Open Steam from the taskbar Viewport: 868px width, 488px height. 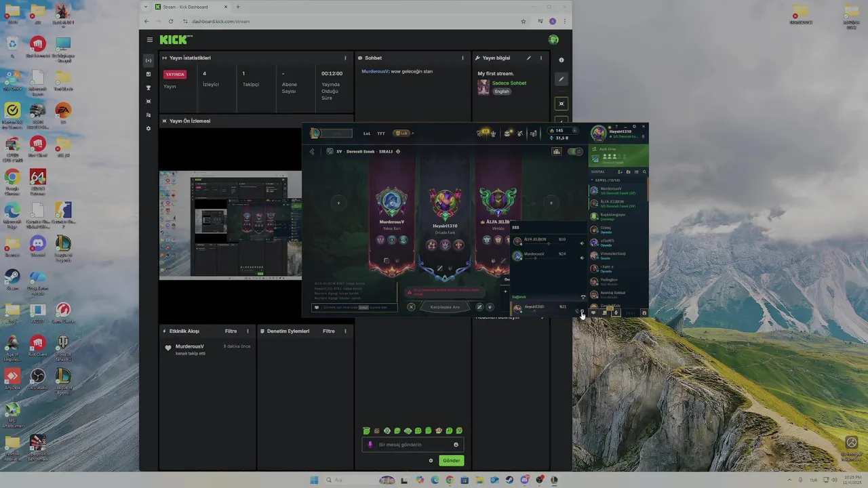(509, 480)
